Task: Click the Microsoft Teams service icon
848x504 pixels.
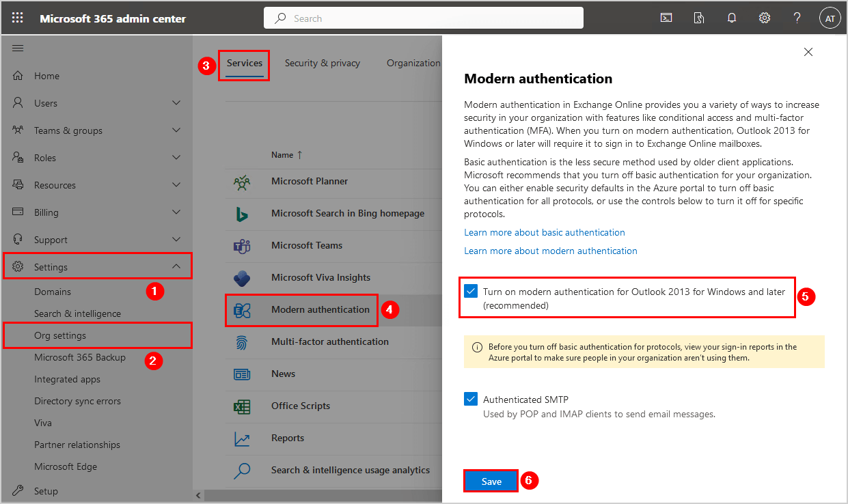Action: pyautogui.click(x=242, y=246)
